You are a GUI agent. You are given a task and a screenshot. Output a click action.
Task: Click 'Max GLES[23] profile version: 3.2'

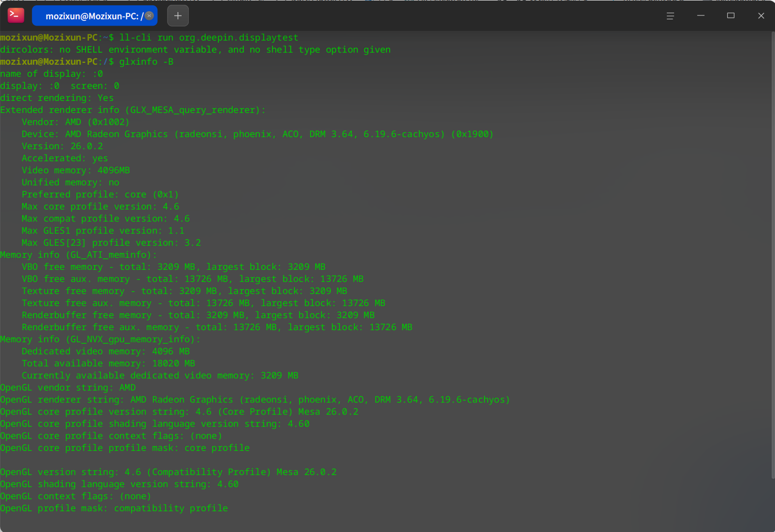coord(111,243)
